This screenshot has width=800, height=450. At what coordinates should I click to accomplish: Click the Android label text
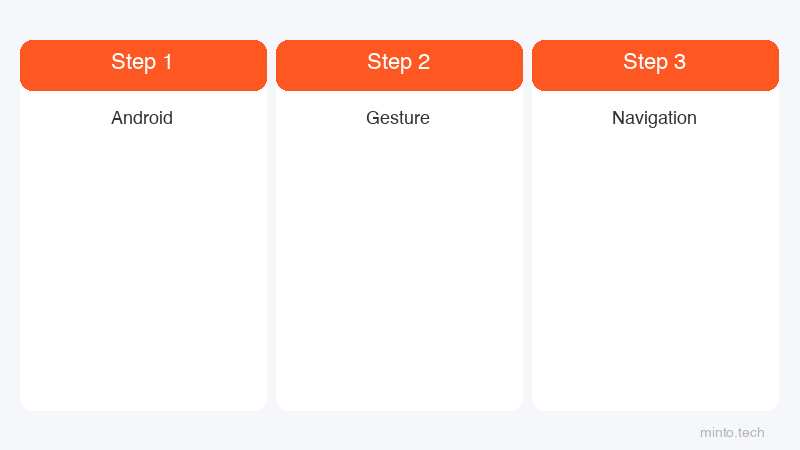point(142,118)
